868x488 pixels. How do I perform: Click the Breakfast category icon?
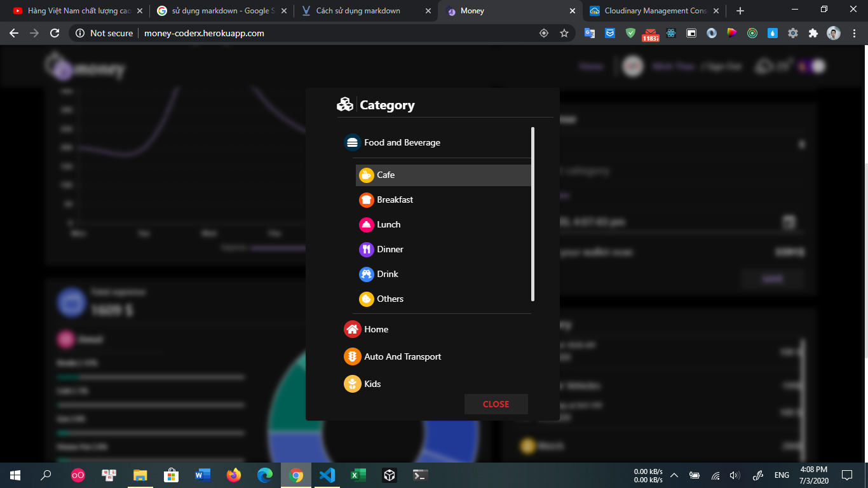pyautogui.click(x=366, y=200)
